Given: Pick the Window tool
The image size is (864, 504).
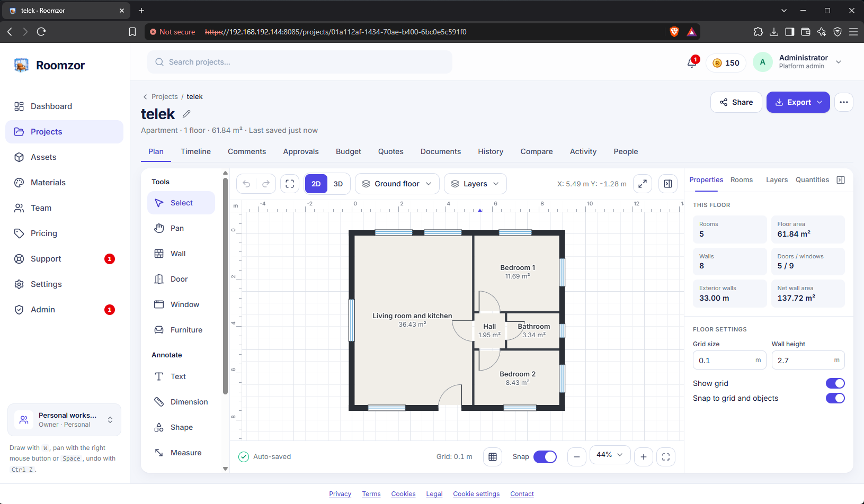Looking at the screenshot, I should (181, 304).
